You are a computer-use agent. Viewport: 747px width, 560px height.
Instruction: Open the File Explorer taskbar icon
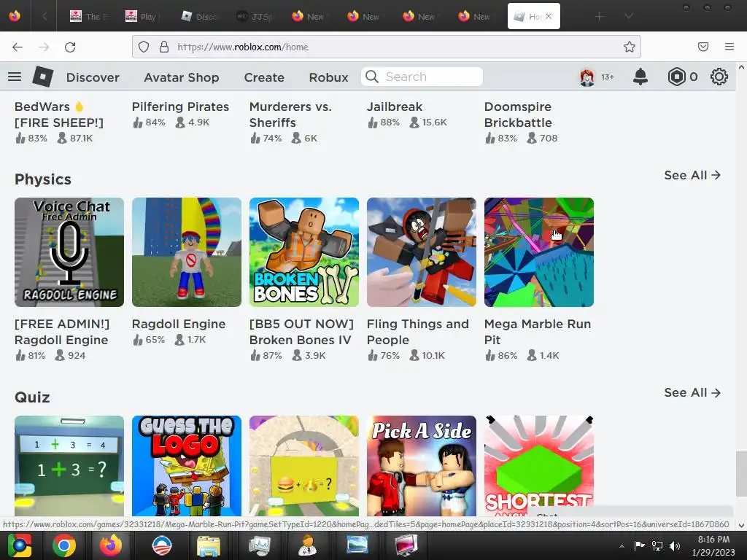coord(209,545)
